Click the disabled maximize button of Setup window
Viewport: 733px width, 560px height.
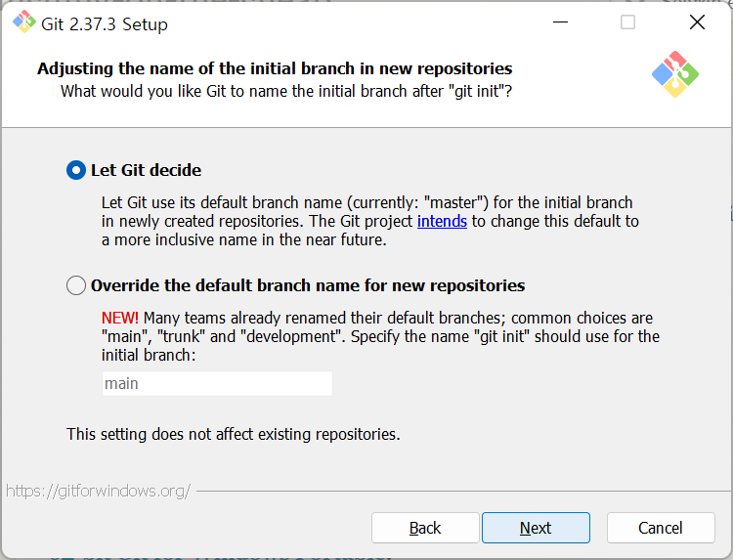[627, 22]
